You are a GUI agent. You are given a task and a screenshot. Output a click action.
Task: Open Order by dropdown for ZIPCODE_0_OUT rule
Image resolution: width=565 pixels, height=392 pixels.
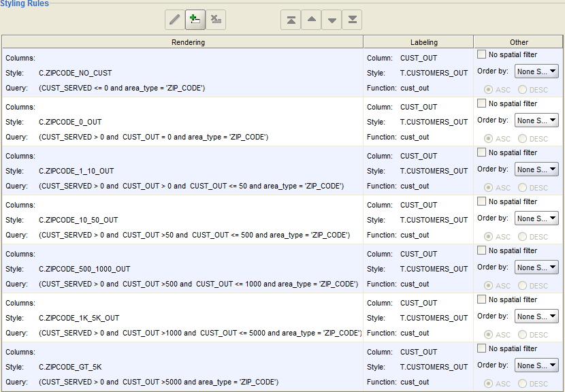click(536, 120)
